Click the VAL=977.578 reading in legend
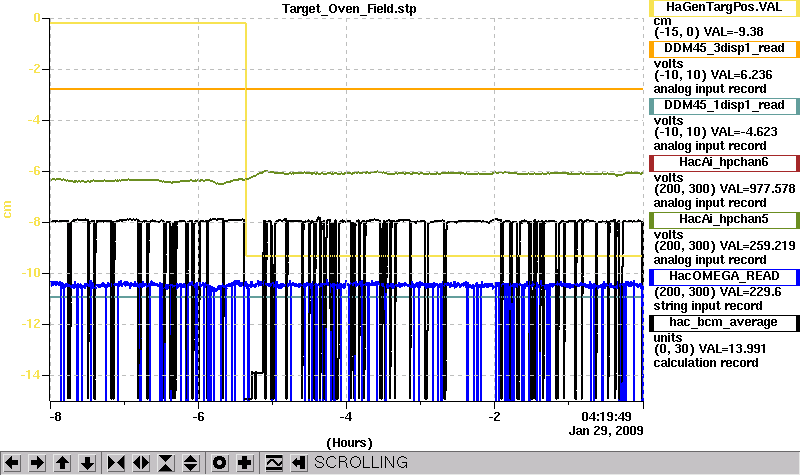 (757, 189)
